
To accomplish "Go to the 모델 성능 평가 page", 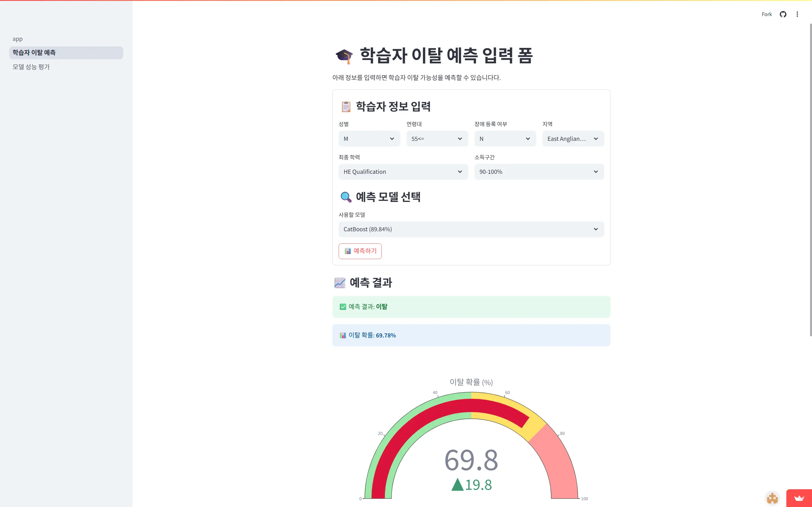I will pyautogui.click(x=31, y=67).
